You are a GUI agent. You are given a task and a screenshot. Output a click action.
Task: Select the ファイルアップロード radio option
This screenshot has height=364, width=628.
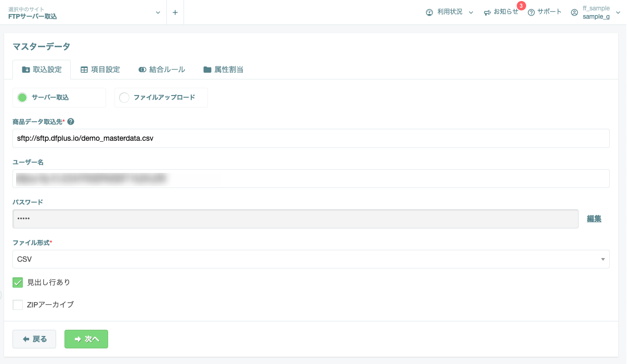click(x=124, y=98)
